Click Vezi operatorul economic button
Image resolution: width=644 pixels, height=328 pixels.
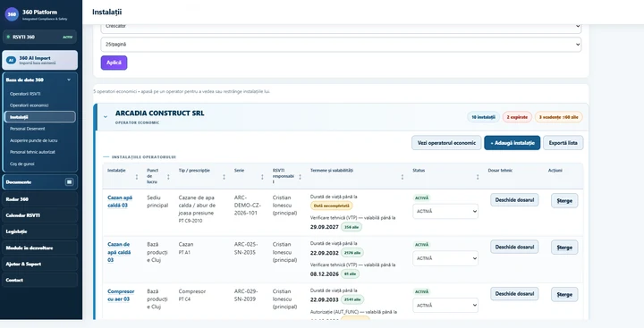coord(446,143)
